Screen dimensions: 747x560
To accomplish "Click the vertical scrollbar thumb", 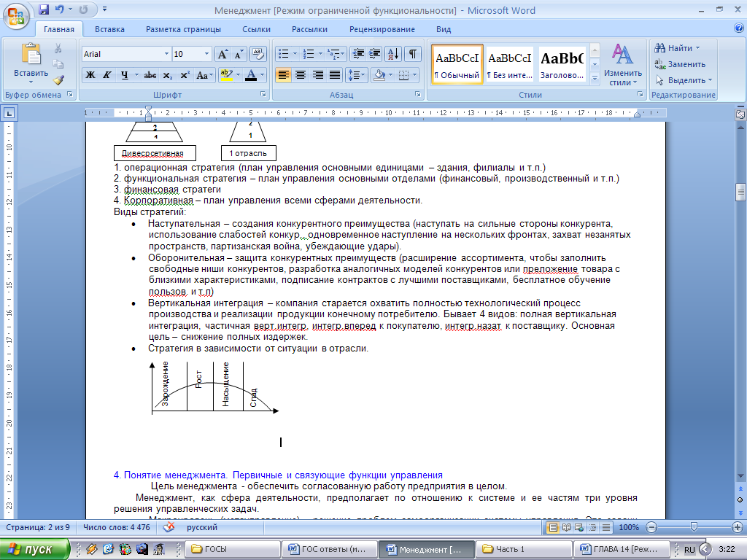I will click(740, 192).
